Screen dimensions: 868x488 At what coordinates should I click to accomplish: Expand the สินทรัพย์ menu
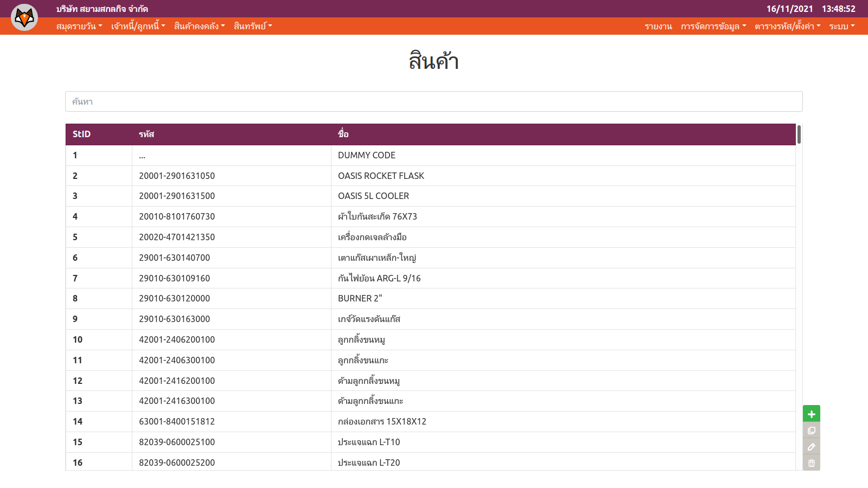pos(253,26)
